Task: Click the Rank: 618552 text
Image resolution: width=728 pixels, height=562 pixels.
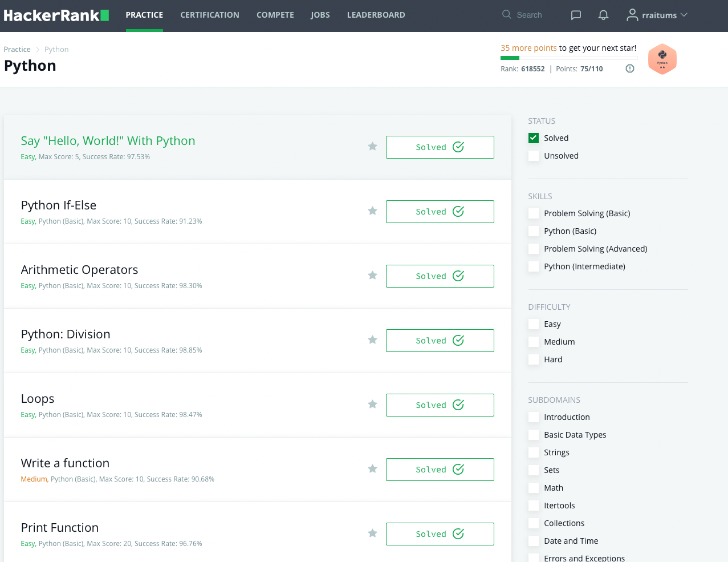Action: pos(523,69)
